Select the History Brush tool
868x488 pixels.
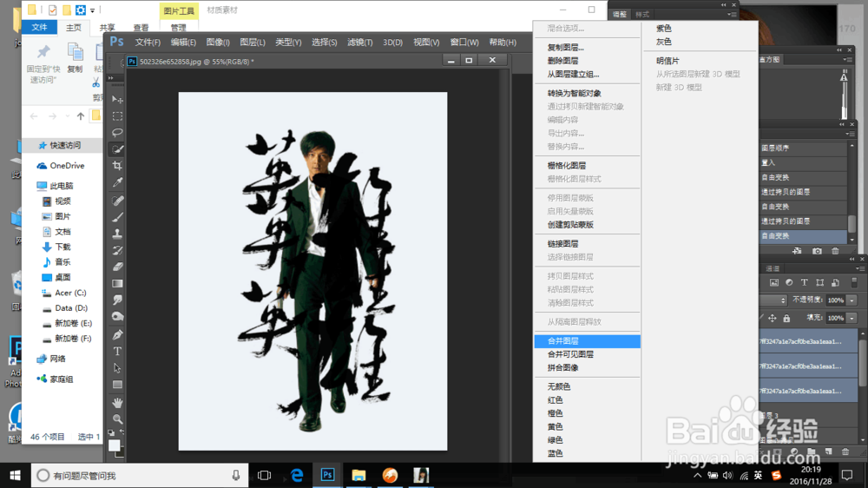click(117, 250)
